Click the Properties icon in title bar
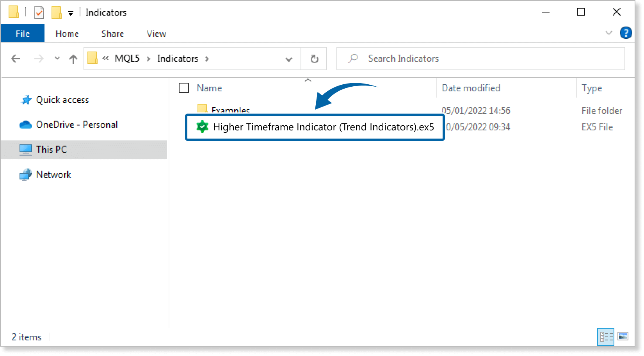This screenshot has height=356, width=644. tap(39, 12)
